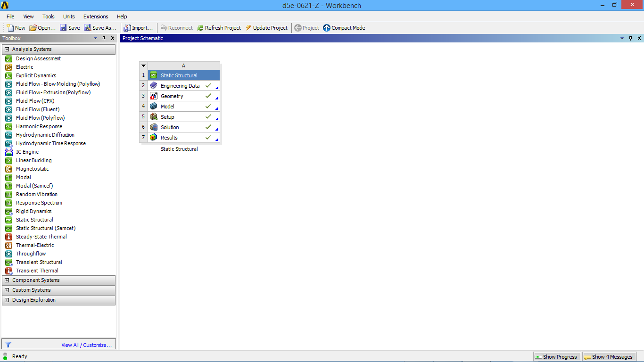The height and width of the screenshot is (362, 644).
Task: Click the Steady-State Thermal icon
Action: 8,237
